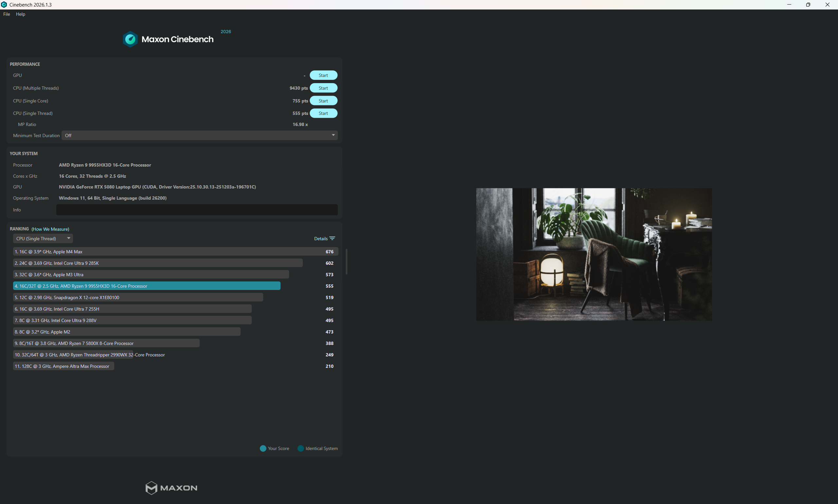Click the ranking list scrollbar
Viewport: 838px width, 504px height.
(346, 261)
